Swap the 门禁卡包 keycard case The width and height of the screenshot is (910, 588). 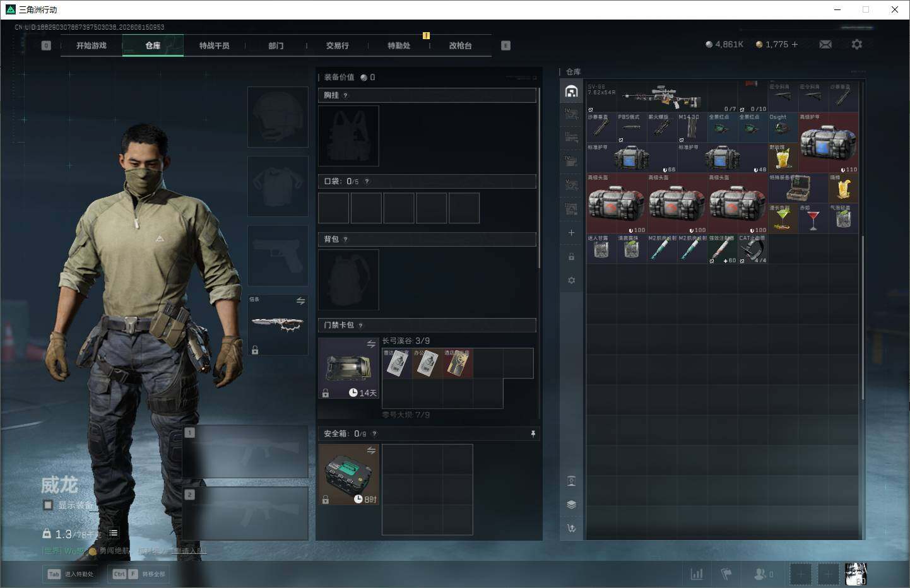[x=371, y=344]
